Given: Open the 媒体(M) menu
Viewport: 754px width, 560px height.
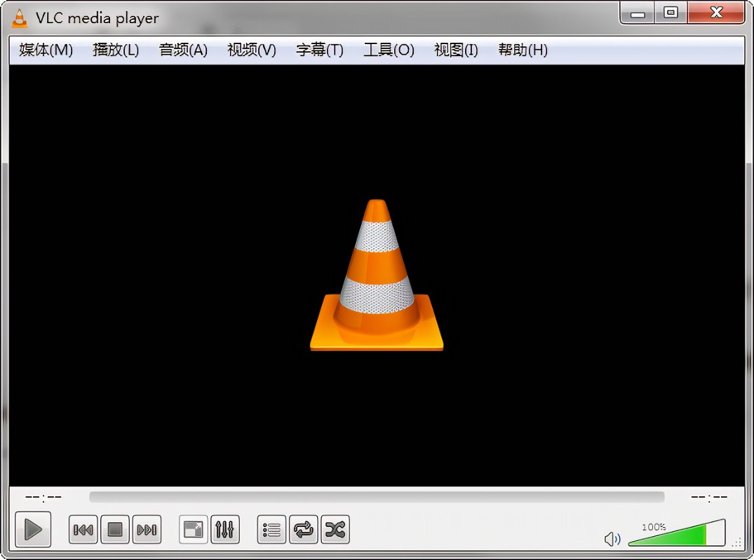Looking at the screenshot, I should [44, 50].
